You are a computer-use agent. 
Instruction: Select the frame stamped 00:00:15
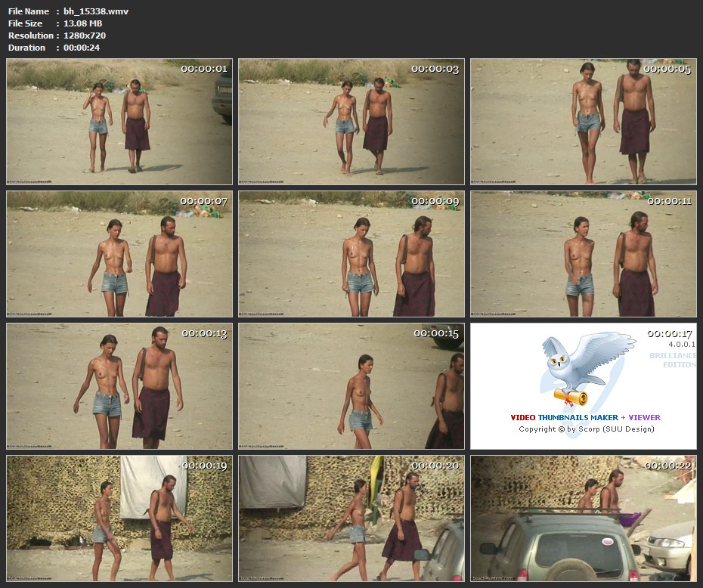pyautogui.click(x=351, y=386)
